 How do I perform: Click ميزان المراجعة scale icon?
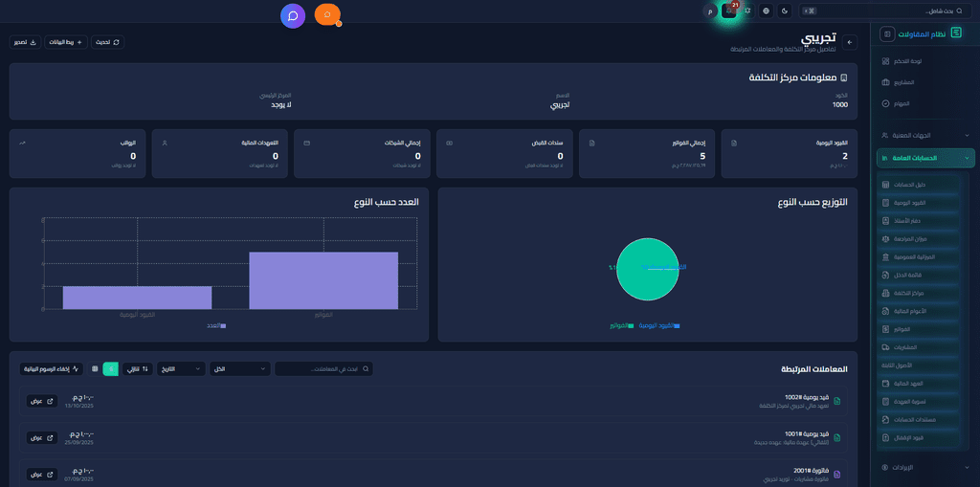tap(885, 239)
